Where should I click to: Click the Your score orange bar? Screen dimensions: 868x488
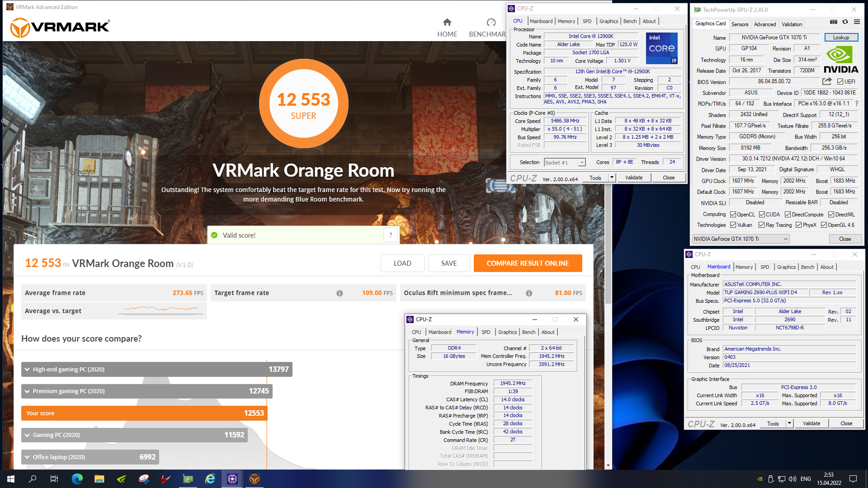click(144, 413)
